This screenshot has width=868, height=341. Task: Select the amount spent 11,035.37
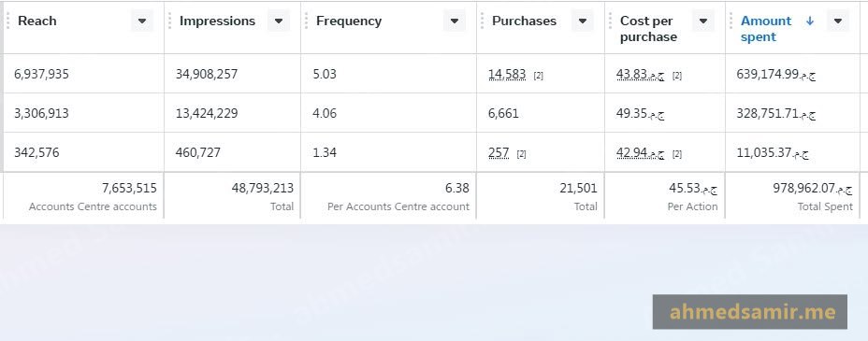click(773, 152)
